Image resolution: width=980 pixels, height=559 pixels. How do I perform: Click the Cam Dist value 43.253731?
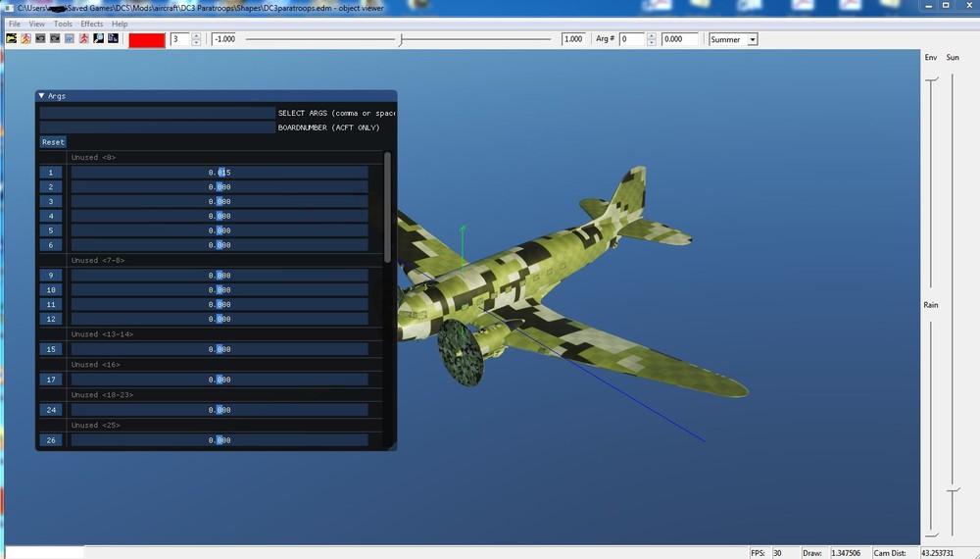pos(938,553)
